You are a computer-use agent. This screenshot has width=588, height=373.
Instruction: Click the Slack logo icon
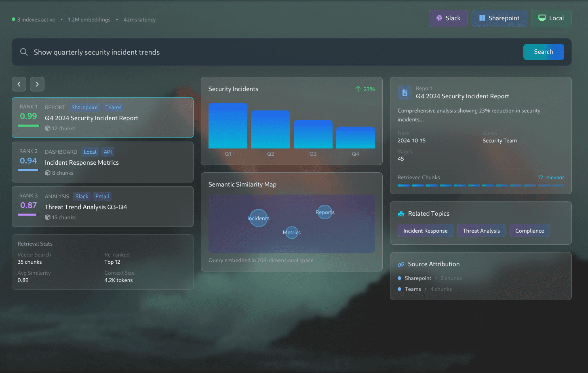coord(439,18)
